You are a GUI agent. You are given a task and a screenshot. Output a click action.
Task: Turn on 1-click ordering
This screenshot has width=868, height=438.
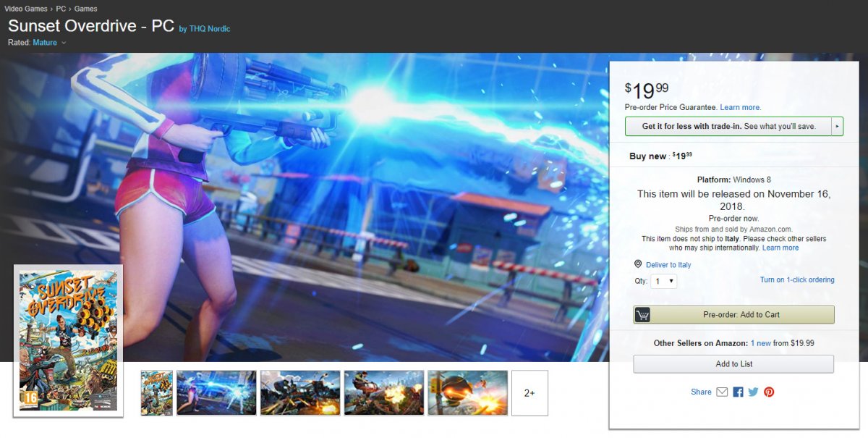click(x=797, y=279)
